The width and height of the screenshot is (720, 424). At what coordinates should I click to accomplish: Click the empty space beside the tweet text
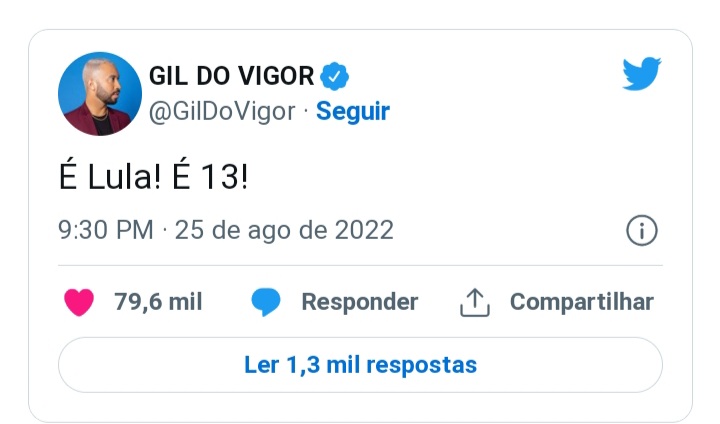tap(455, 177)
